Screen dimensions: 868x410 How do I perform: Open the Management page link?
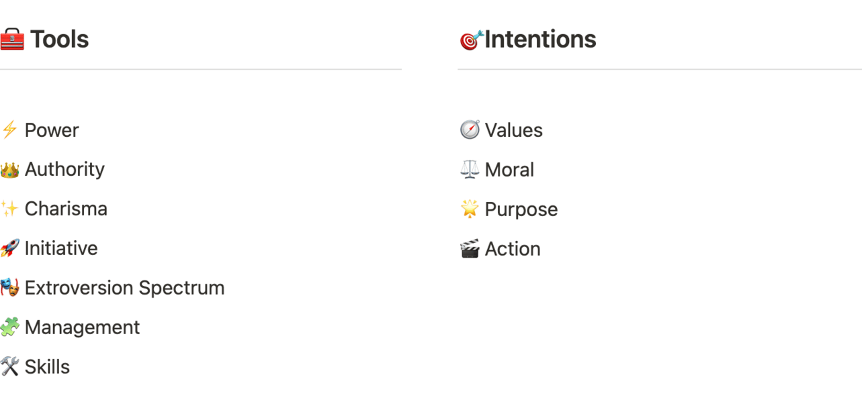(82, 327)
